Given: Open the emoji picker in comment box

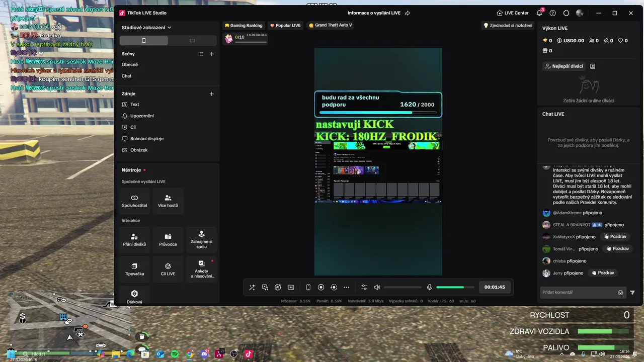Looking at the screenshot, I should click(x=620, y=292).
